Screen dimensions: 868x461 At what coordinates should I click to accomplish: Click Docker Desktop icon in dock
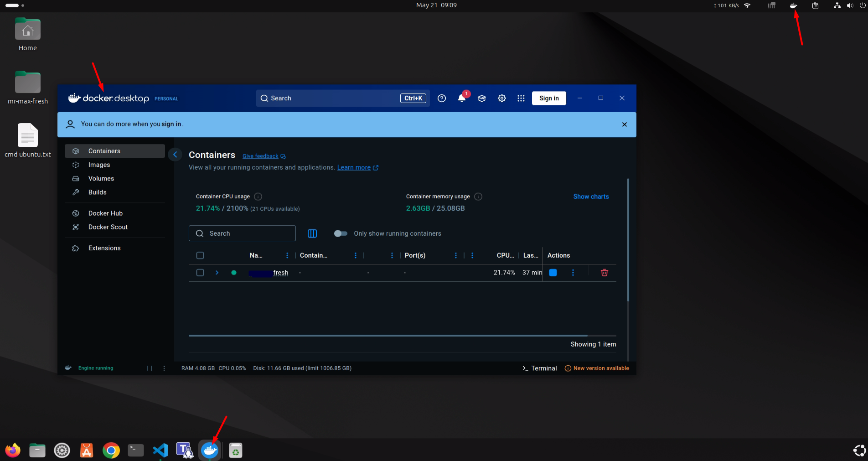tap(210, 451)
